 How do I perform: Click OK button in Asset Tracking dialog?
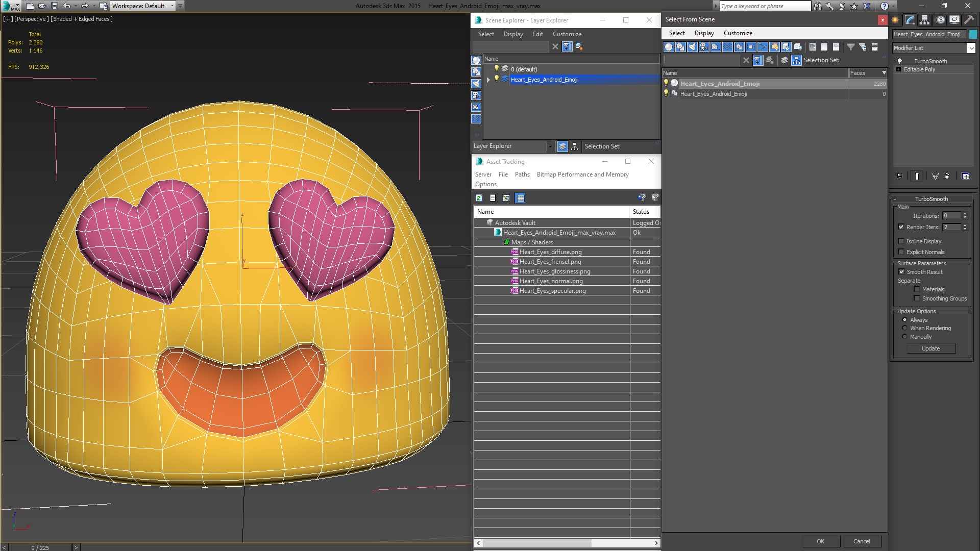(x=819, y=541)
